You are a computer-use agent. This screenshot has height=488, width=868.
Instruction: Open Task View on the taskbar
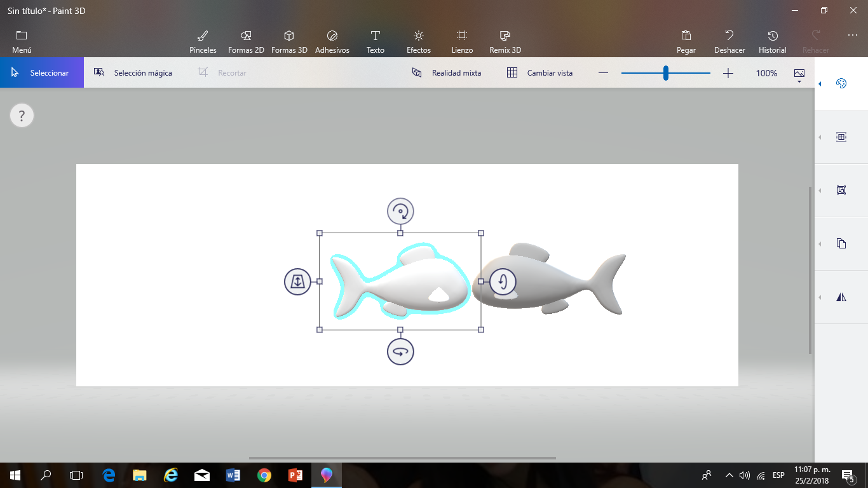point(76,475)
